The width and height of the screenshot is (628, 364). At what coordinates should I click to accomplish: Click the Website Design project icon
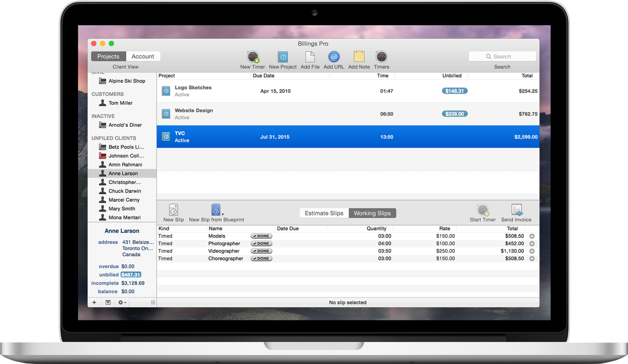pos(166,113)
